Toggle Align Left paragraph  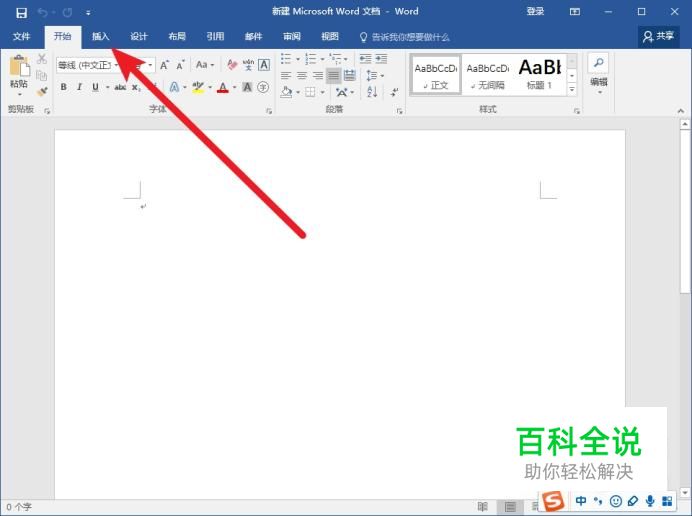[286, 75]
